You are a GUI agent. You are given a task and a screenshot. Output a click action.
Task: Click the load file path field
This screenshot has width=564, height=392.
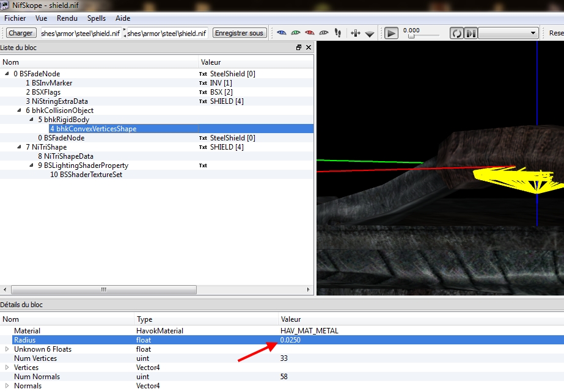point(81,34)
